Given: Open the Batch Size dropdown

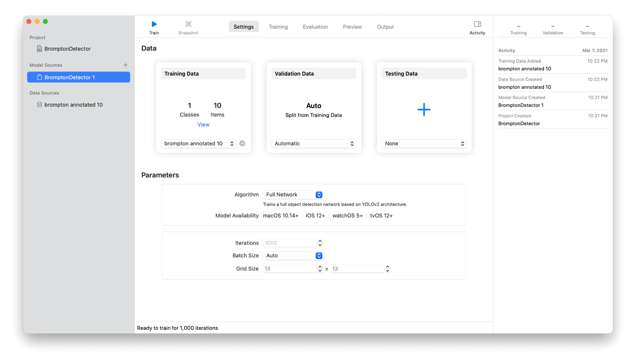Looking at the screenshot, I should click(x=293, y=256).
